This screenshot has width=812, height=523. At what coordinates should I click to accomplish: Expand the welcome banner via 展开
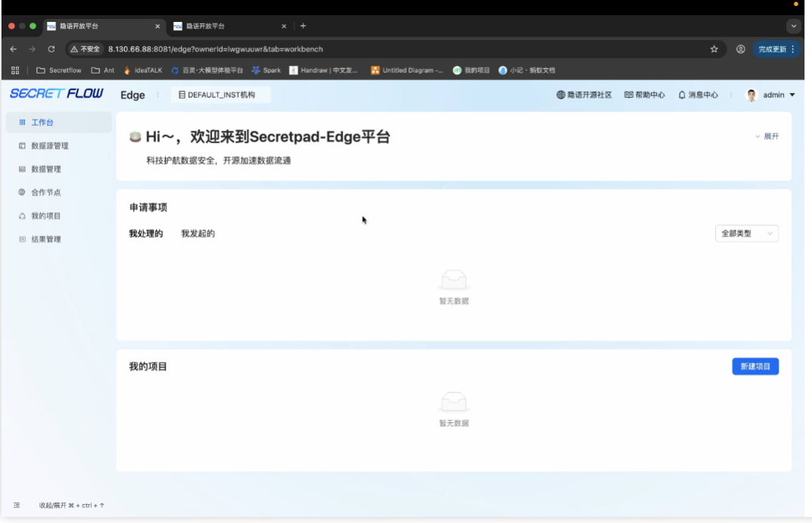[767, 136]
